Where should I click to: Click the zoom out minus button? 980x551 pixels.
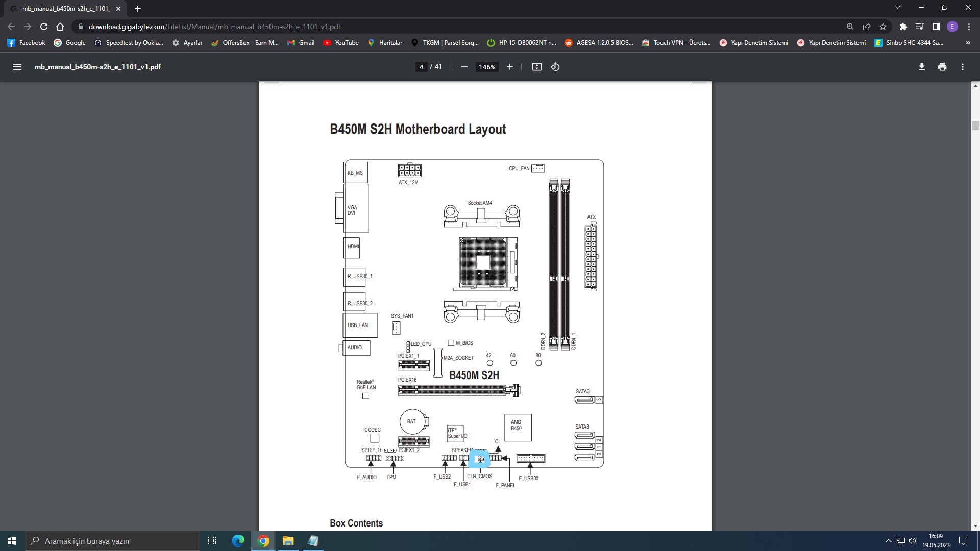coord(464,67)
